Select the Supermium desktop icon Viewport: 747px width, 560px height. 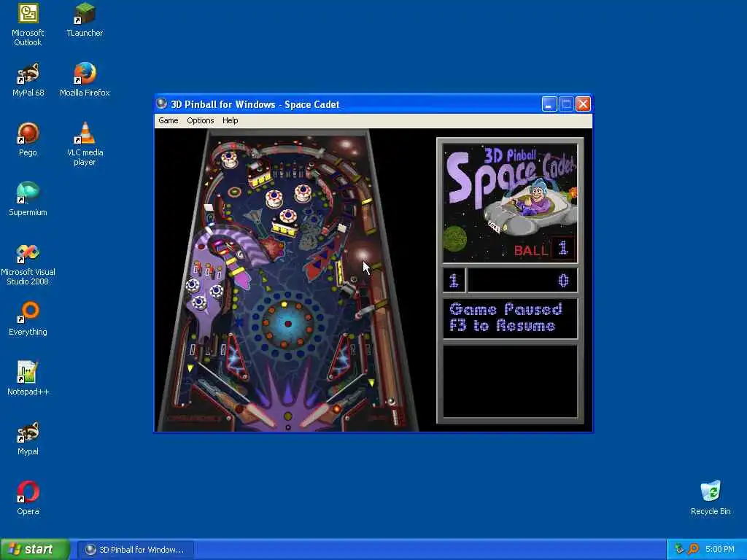click(x=28, y=200)
